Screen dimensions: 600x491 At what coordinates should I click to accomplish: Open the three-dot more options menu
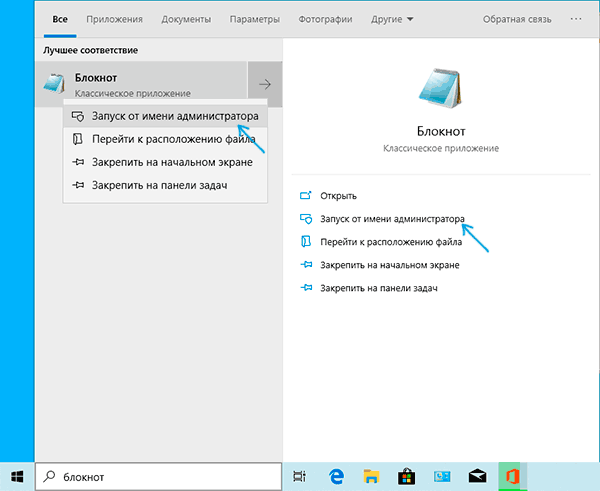pyautogui.click(x=576, y=19)
